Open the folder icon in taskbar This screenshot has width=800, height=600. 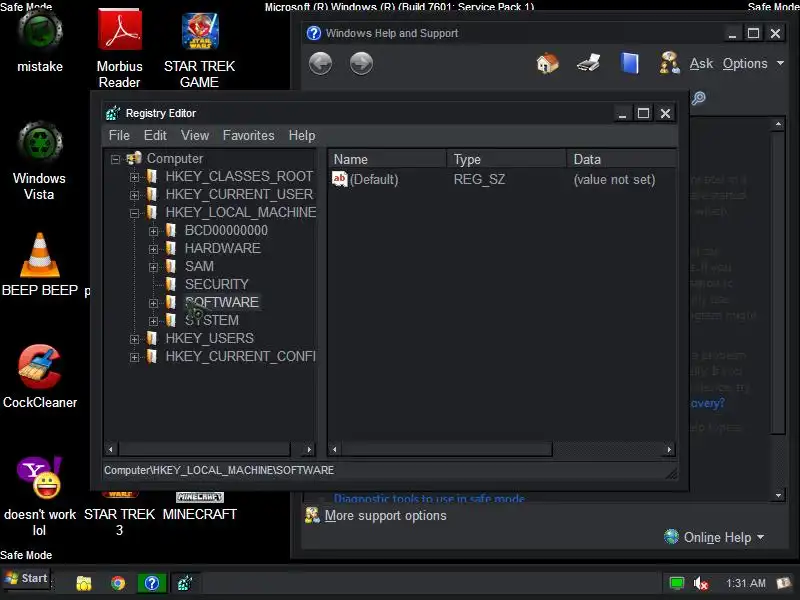click(84, 583)
